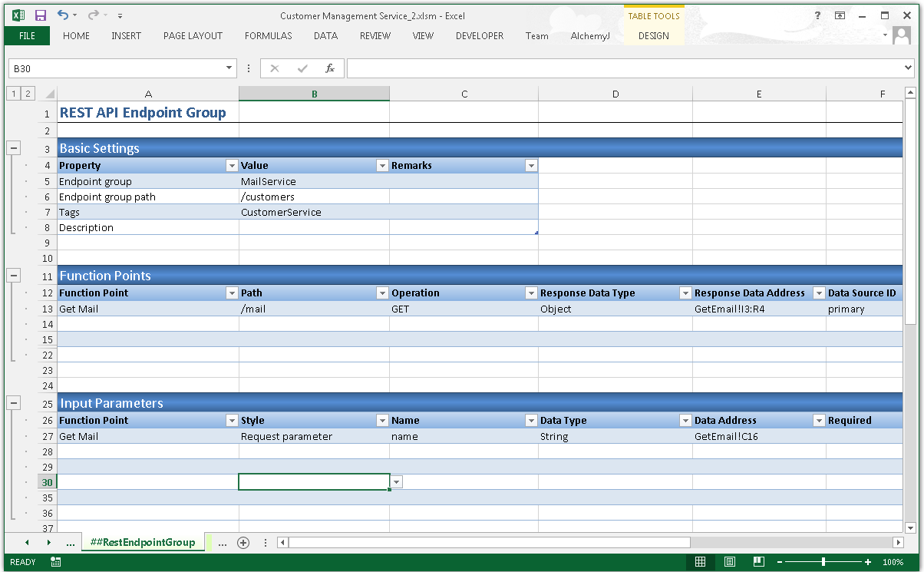Screen dimensions: 924x572
Task: Collapse the Function Points outline group
Action: click(x=14, y=276)
